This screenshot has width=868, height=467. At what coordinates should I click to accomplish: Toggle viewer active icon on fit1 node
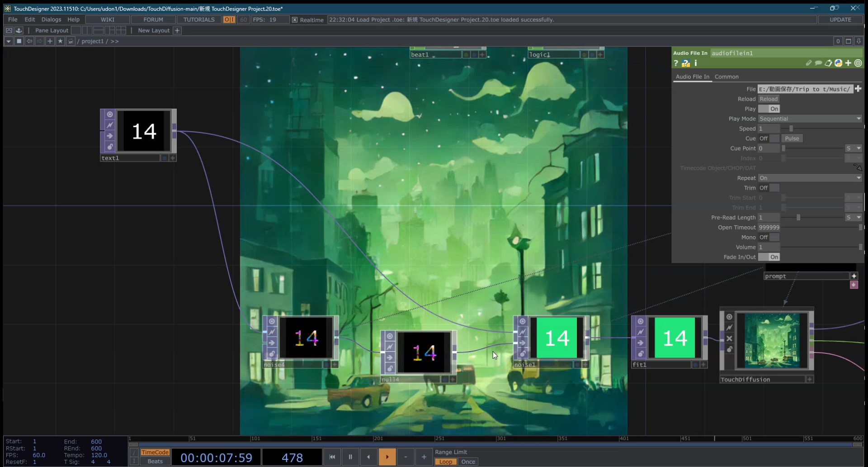641,321
